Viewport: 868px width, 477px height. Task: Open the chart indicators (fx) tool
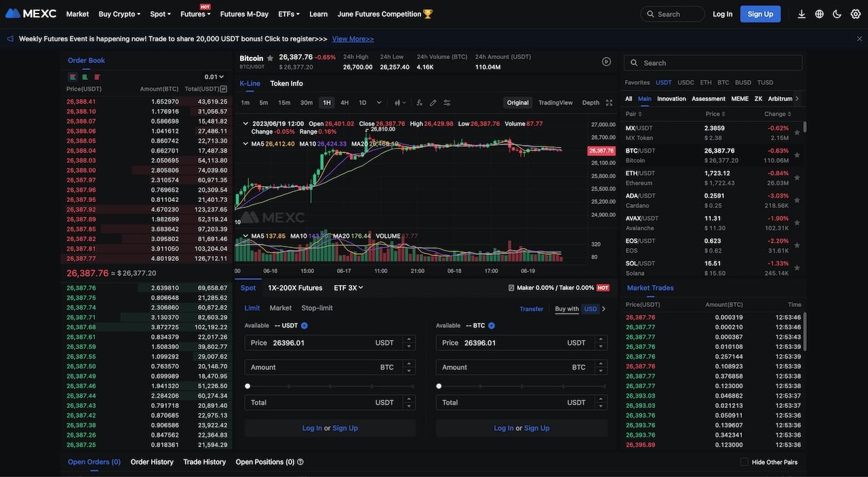419,103
